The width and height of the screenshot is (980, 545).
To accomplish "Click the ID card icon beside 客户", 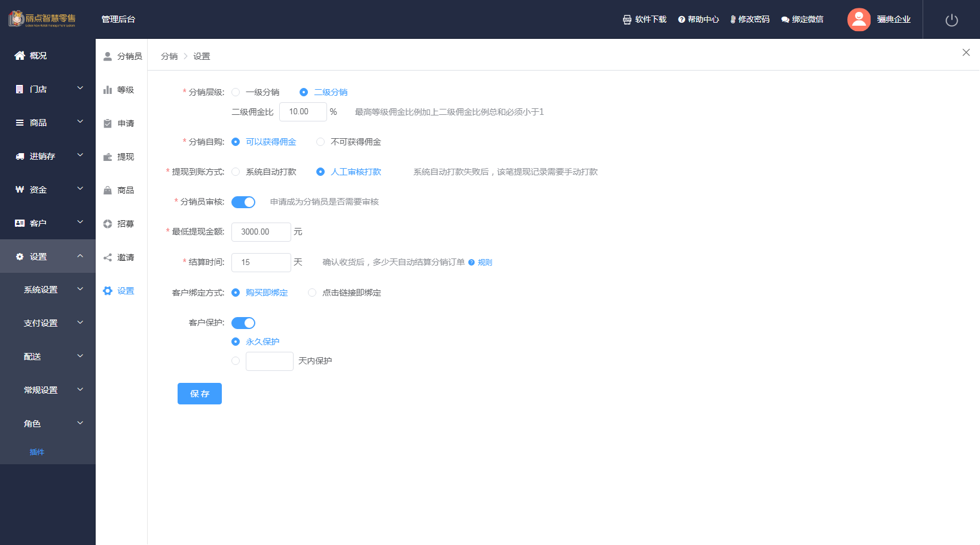I will (20, 223).
